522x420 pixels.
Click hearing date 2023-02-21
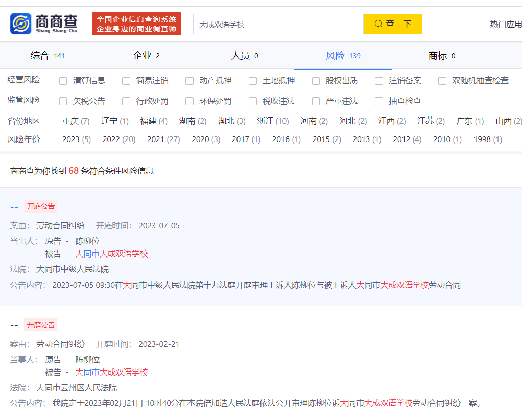(159, 344)
